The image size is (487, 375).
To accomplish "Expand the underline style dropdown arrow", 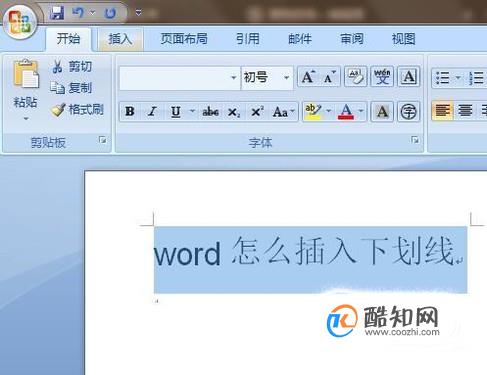I will coord(192,111).
